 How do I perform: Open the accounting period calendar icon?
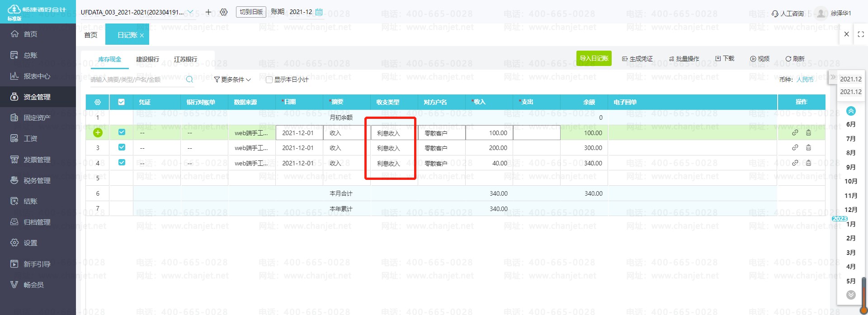pyautogui.click(x=319, y=12)
